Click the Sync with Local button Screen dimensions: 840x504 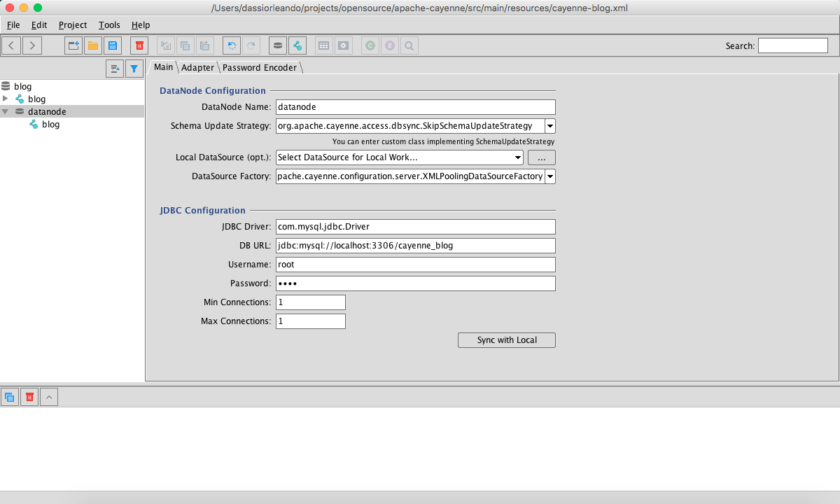coord(507,340)
